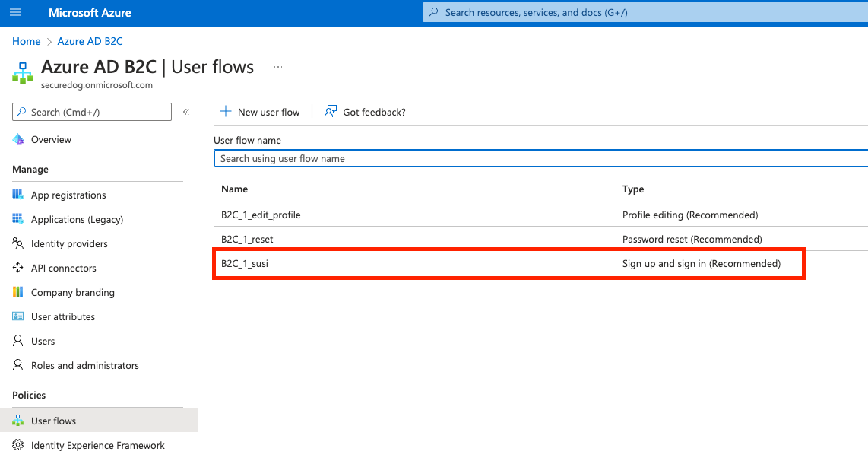This screenshot has width=868, height=464.
Task: Click the API connectors icon
Action: pos(17,268)
